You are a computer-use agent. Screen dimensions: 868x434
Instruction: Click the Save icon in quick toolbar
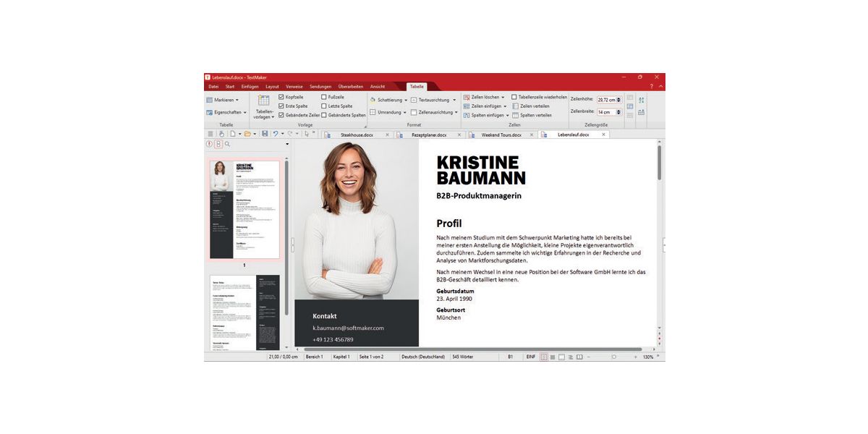[265, 134]
